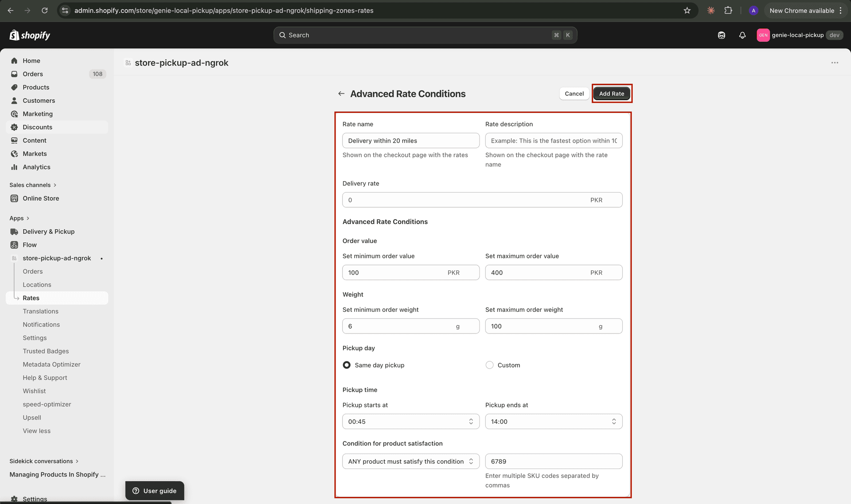The height and width of the screenshot is (504, 851).
Task: Select the Rates app page
Action: [57, 298]
